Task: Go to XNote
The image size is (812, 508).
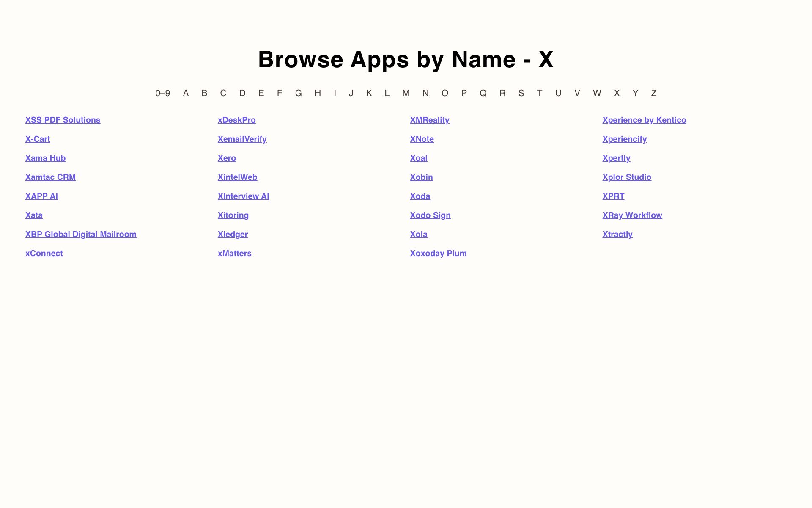Action: click(x=422, y=139)
